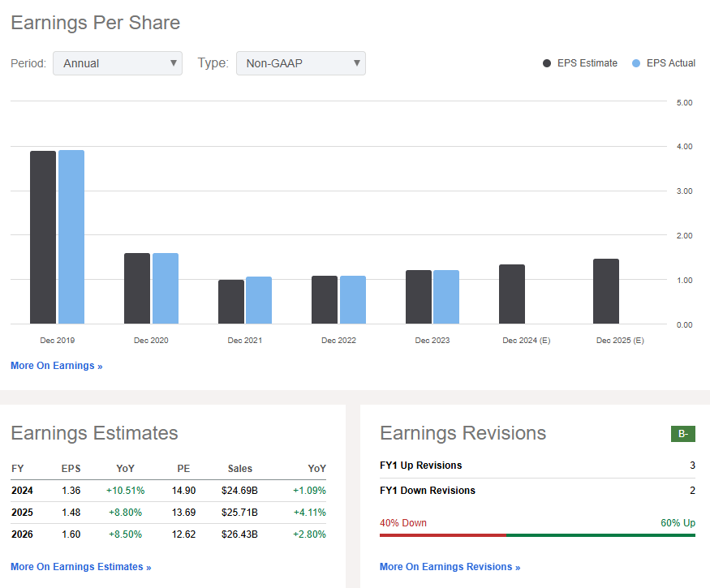
Task: Open the Type selector showing Non-GAAP
Action: (300, 62)
